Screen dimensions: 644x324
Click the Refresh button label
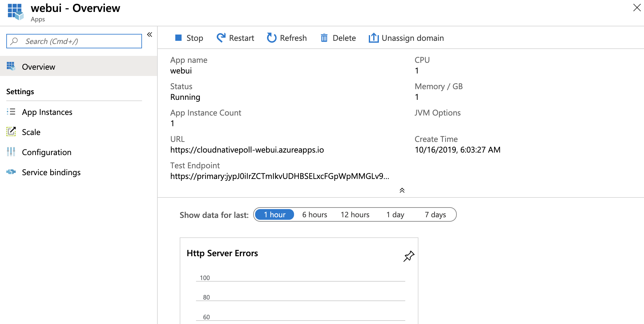coord(293,38)
